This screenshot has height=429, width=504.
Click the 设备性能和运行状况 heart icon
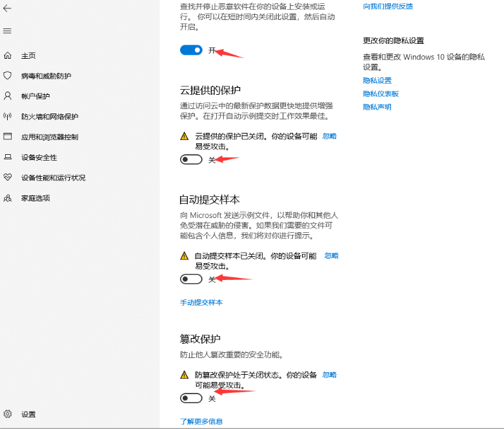(x=8, y=177)
